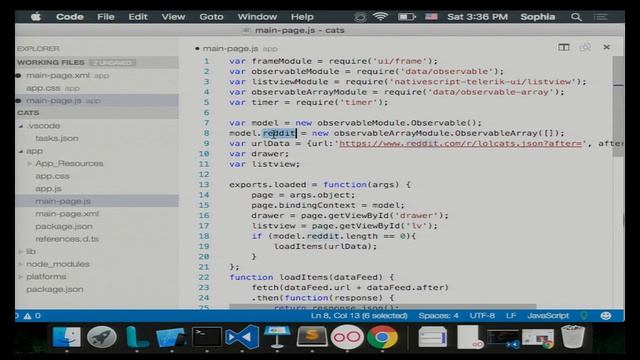Click the dimmed open changes icon

[585, 47]
